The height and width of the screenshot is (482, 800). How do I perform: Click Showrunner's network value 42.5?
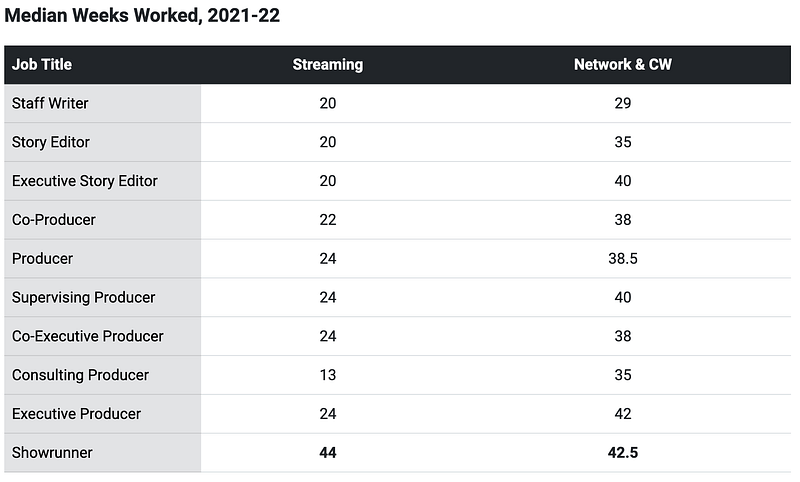622,452
